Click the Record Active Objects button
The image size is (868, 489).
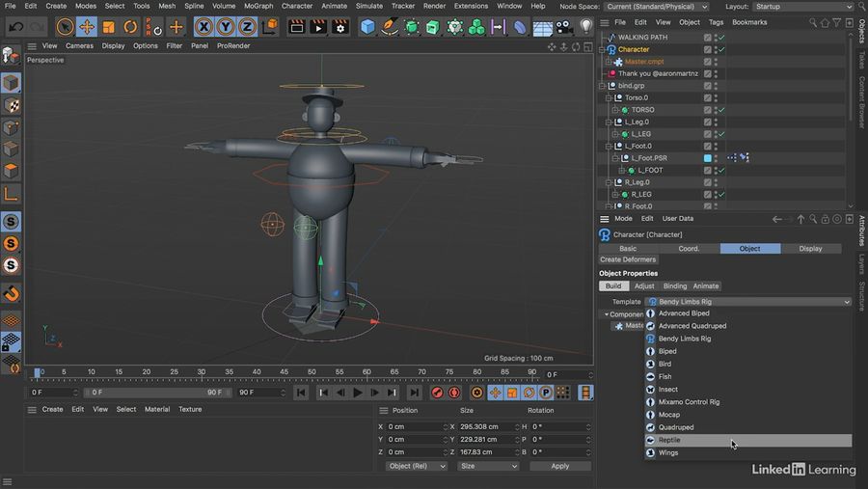tap(437, 393)
